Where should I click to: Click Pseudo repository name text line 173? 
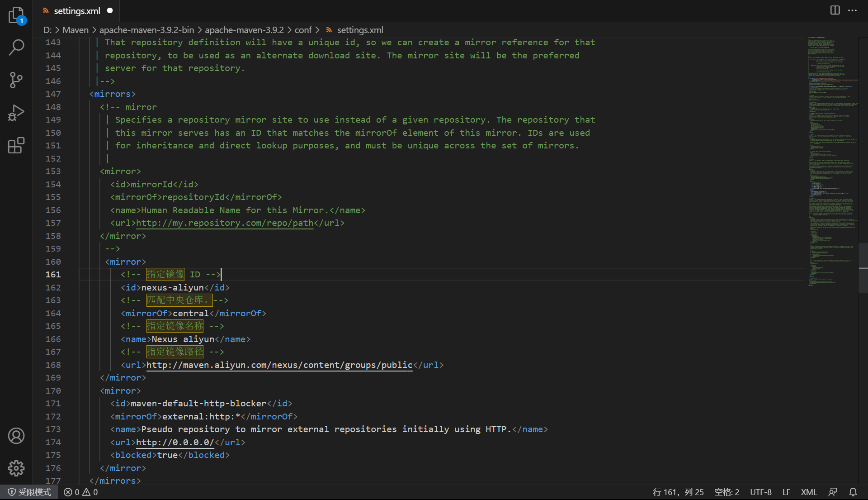point(326,429)
